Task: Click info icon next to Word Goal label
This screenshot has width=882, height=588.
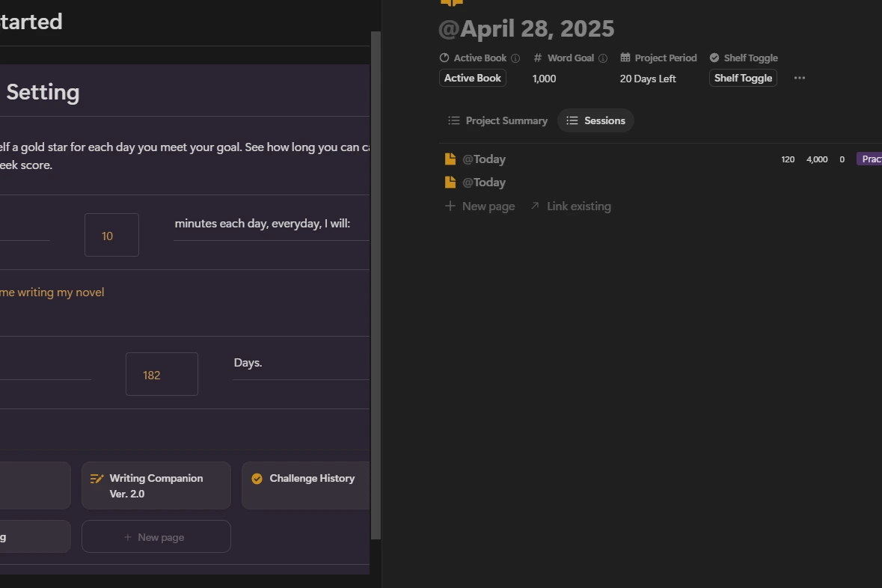Action: [x=603, y=58]
